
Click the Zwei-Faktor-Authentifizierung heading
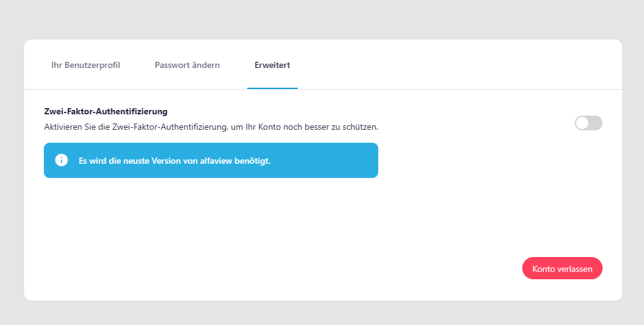click(x=106, y=112)
